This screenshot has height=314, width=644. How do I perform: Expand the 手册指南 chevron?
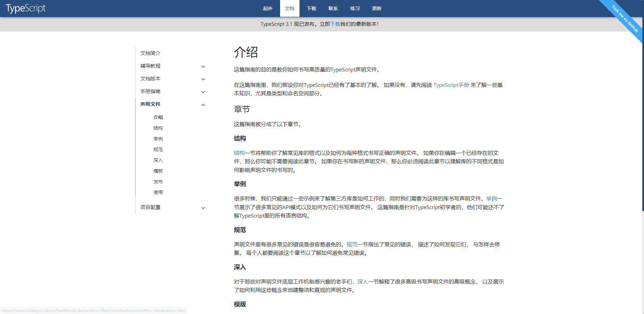203,92
